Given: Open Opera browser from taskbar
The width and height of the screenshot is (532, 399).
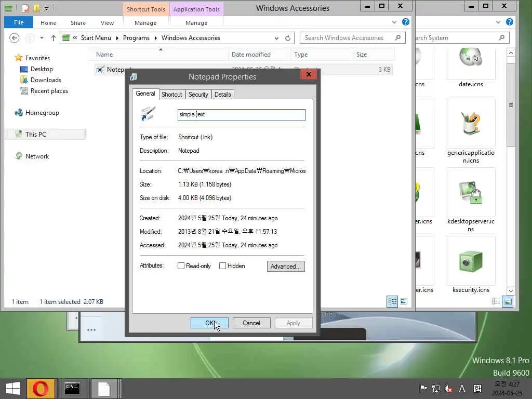Looking at the screenshot, I should [41, 389].
